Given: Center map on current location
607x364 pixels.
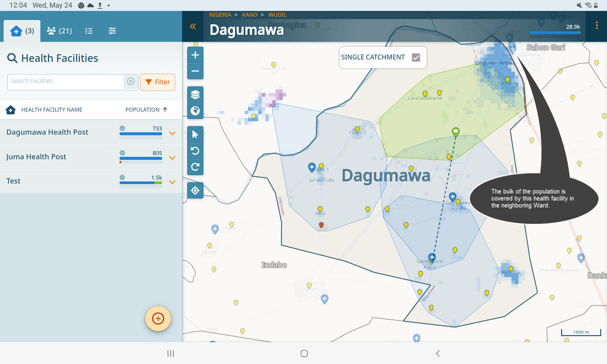Looking at the screenshot, I should click(195, 190).
